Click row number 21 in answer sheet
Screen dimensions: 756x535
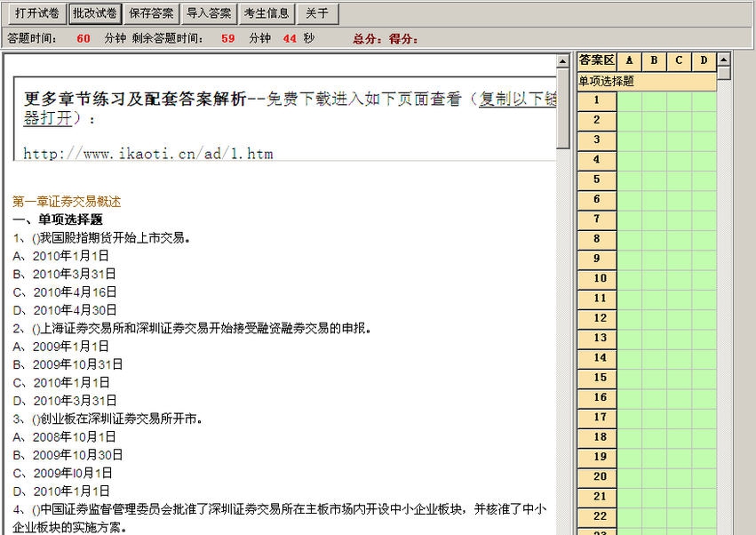597,496
